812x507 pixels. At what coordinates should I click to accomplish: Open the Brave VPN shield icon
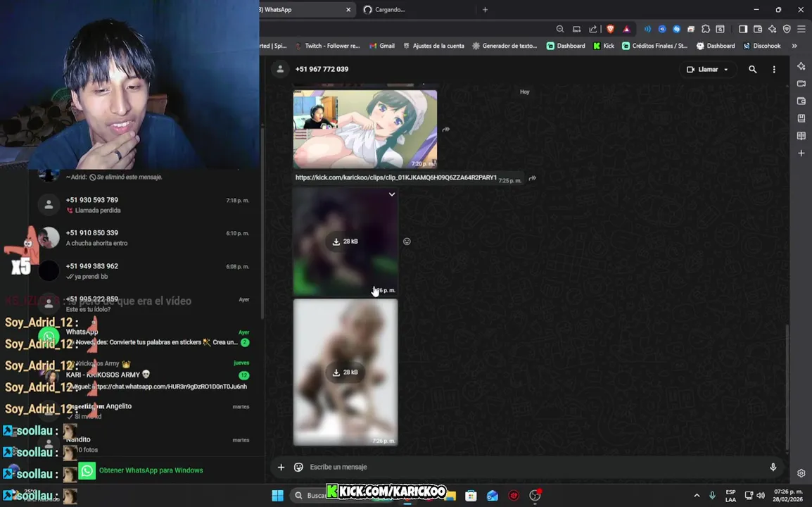(x=787, y=29)
